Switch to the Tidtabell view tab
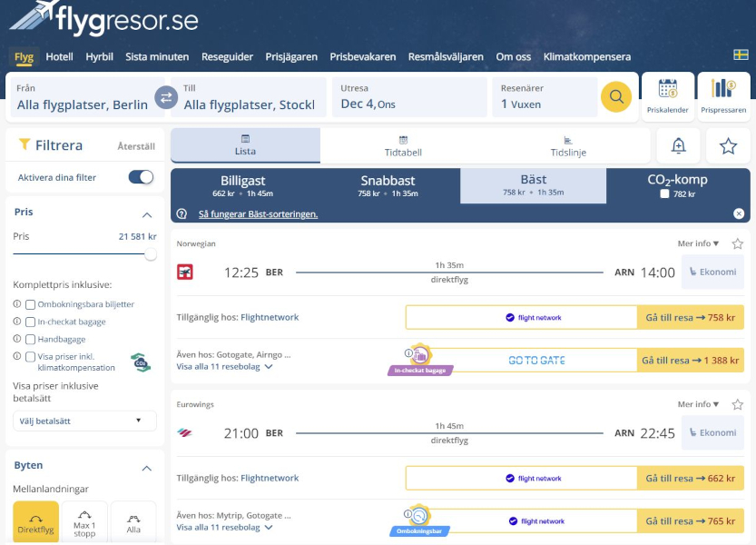The image size is (756, 545). [403, 146]
